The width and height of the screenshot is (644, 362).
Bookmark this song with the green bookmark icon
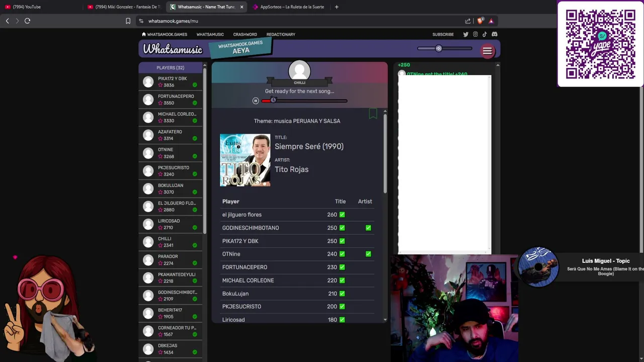pyautogui.click(x=373, y=114)
